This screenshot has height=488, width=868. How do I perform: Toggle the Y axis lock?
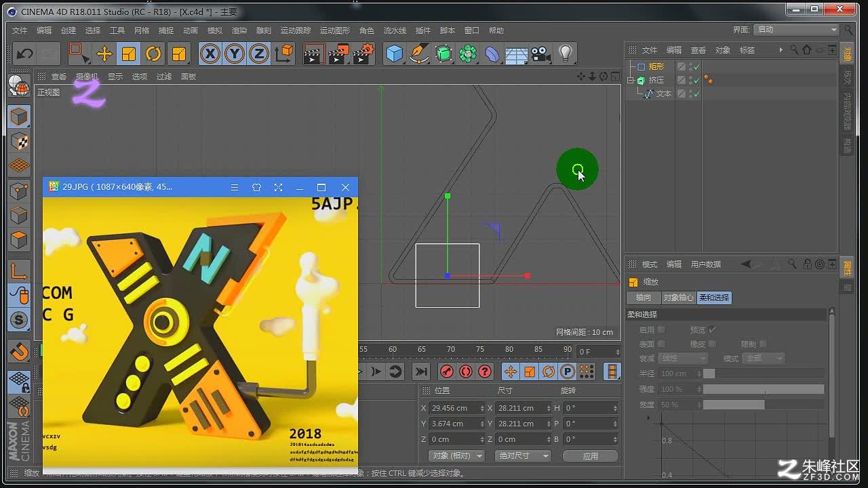(x=235, y=54)
